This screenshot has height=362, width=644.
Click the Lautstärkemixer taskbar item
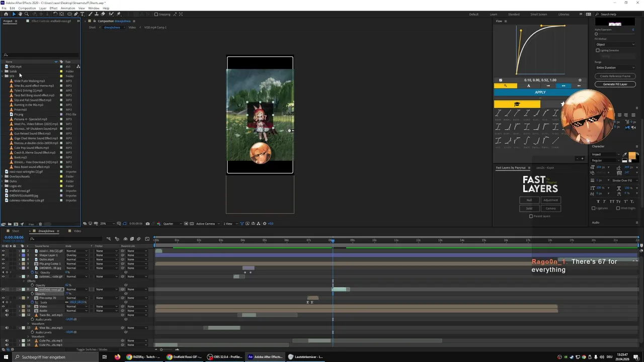305,357
